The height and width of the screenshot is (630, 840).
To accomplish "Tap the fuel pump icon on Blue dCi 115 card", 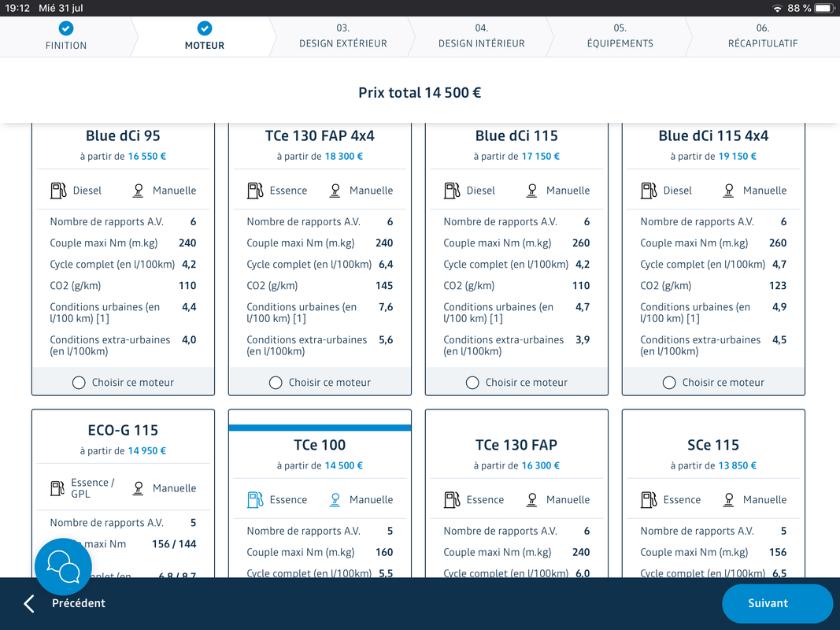I will coord(452,190).
